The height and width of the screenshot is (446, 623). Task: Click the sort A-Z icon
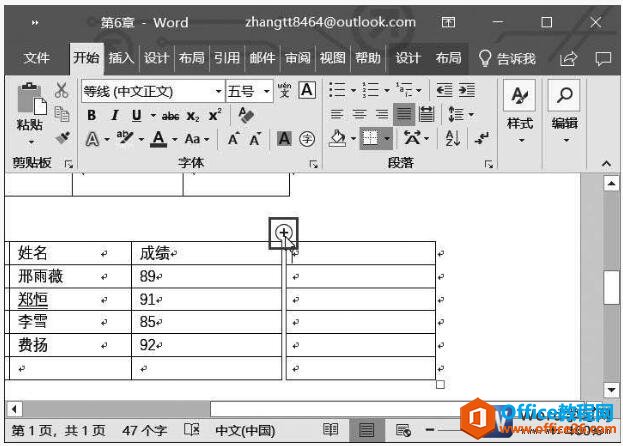click(450, 139)
